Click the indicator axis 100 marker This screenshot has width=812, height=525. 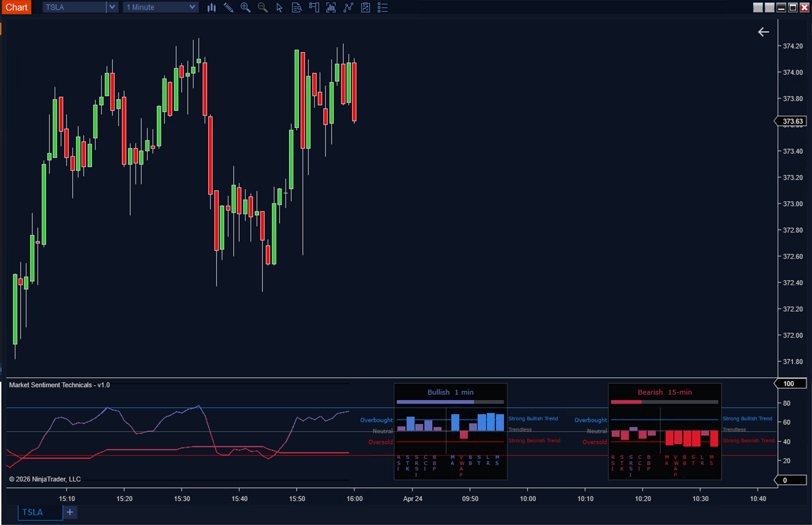(791, 384)
